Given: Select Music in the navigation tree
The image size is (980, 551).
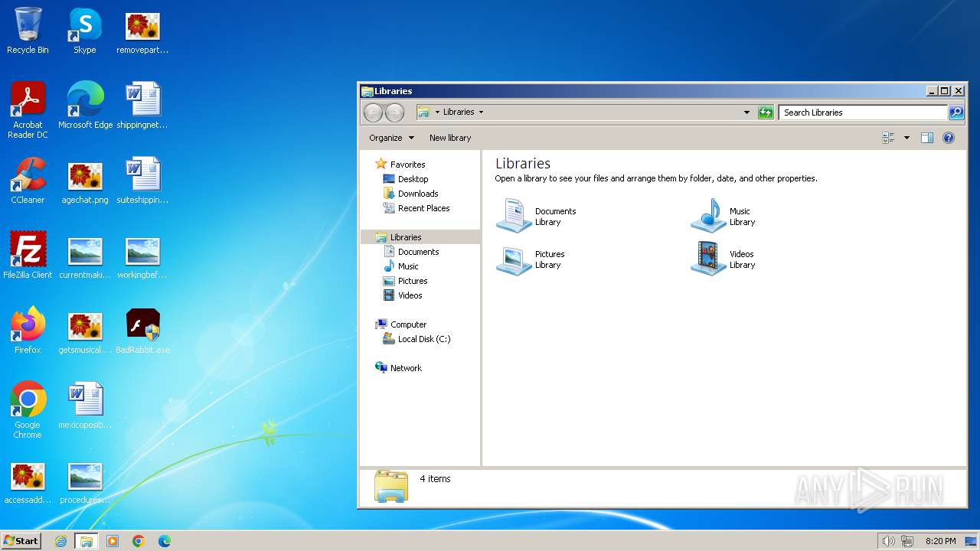Looking at the screenshot, I should pos(401,266).
